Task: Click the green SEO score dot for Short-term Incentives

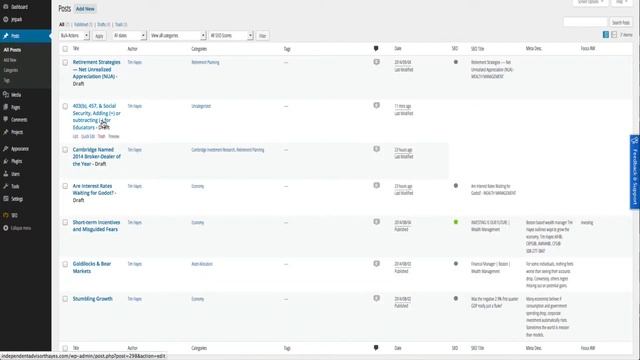Action: [456, 222]
